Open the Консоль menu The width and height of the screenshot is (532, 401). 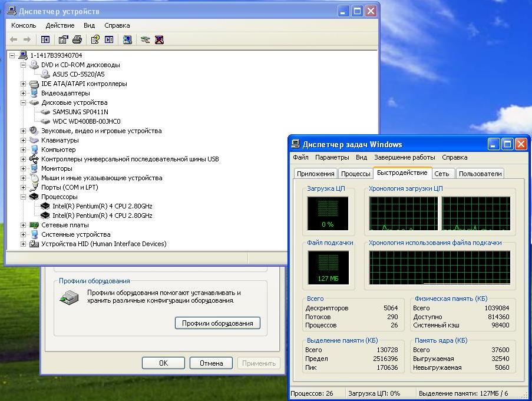24,25
